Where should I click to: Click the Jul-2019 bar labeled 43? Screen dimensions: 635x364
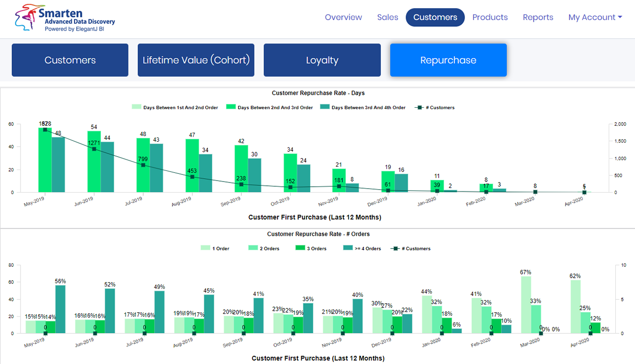[x=156, y=168]
